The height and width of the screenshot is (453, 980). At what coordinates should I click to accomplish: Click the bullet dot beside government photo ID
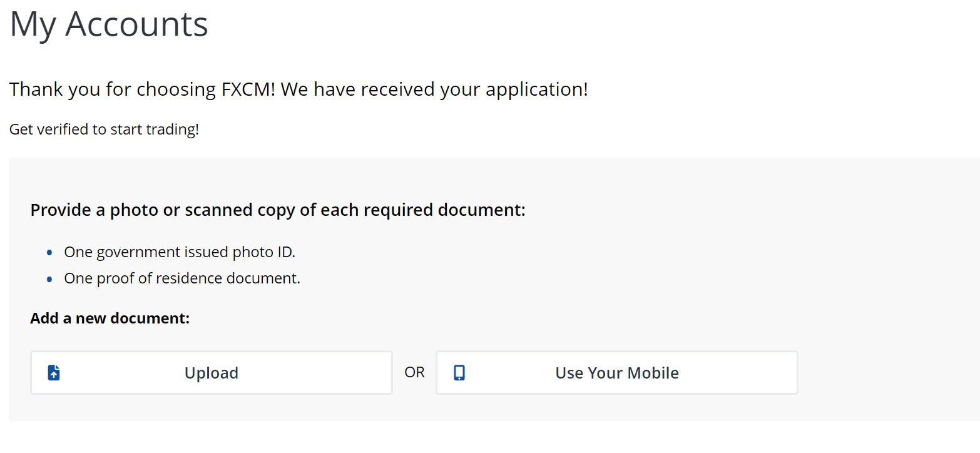tap(49, 253)
